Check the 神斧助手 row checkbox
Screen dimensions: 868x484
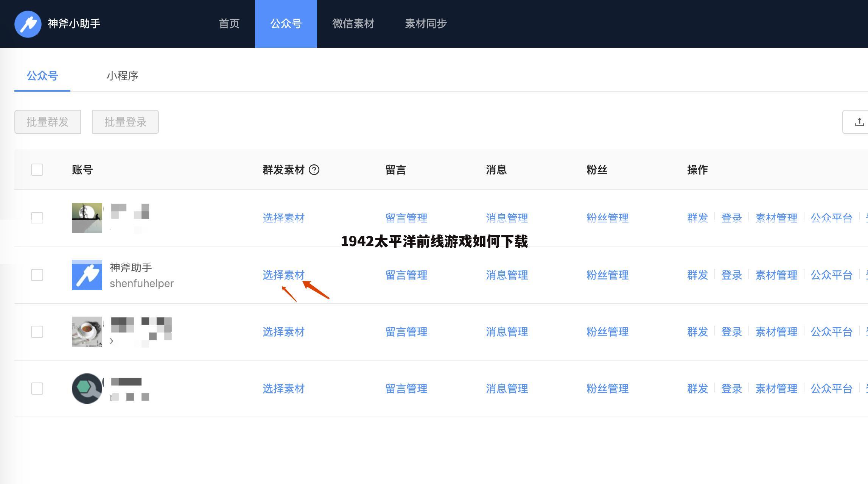coord(37,275)
